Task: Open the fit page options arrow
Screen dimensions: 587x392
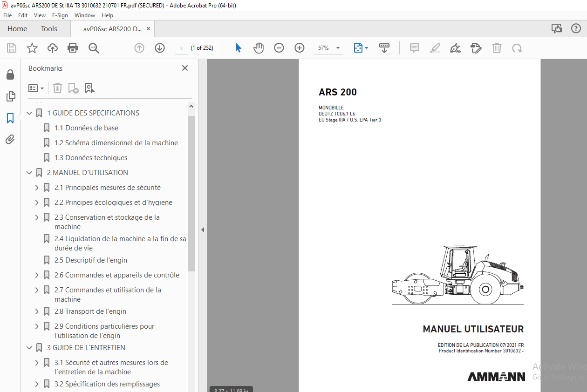Action: tap(366, 48)
